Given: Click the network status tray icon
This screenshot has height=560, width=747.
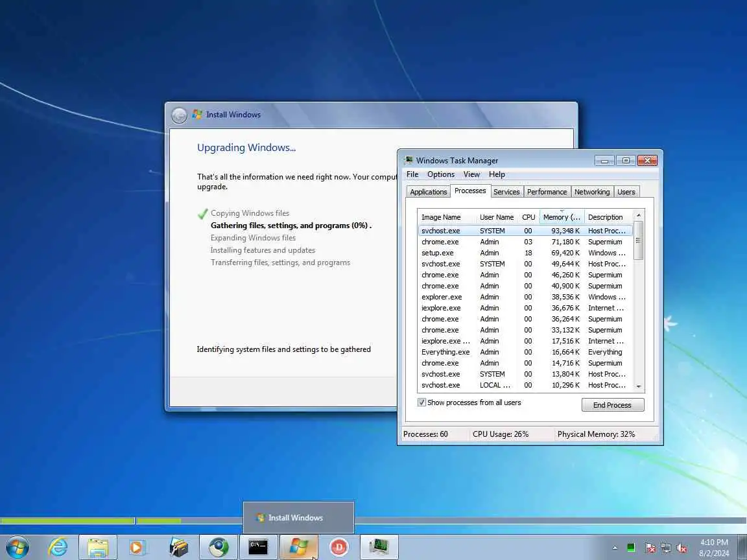Looking at the screenshot, I should point(666,548).
